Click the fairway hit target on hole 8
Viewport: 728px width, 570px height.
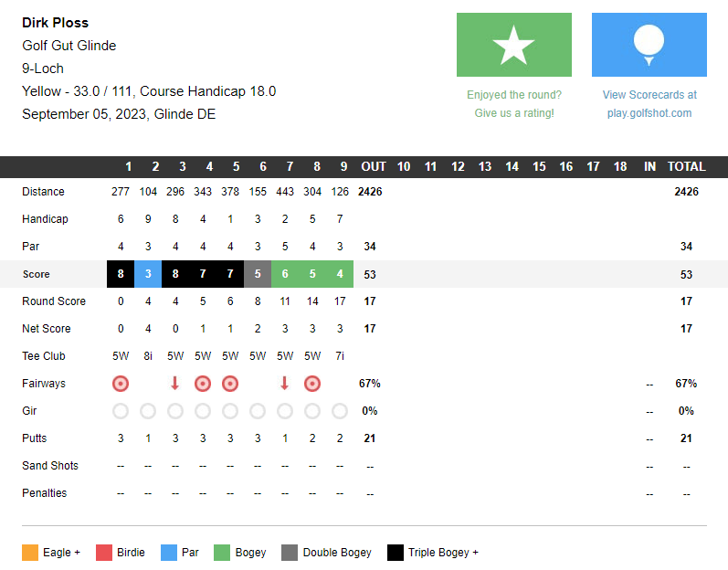[312, 384]
